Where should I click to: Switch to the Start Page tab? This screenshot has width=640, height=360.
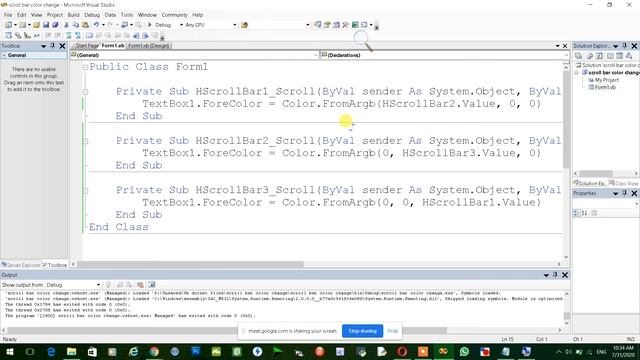87,46
